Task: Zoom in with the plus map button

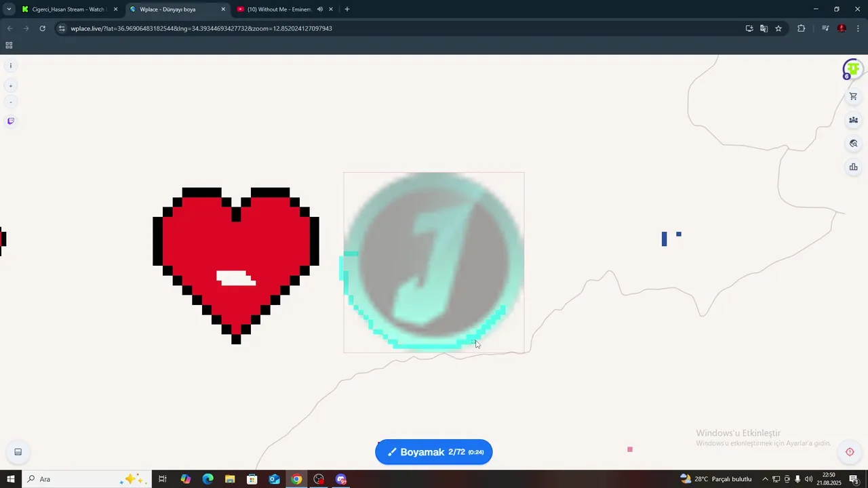Action: (x=10, y=86)
